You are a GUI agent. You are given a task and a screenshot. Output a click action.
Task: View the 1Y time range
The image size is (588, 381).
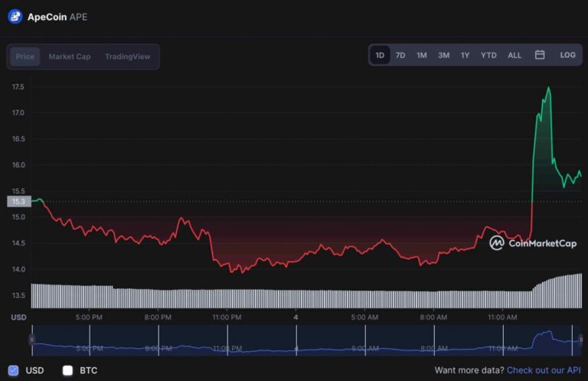pyautogui.click(x=465, y=55)
